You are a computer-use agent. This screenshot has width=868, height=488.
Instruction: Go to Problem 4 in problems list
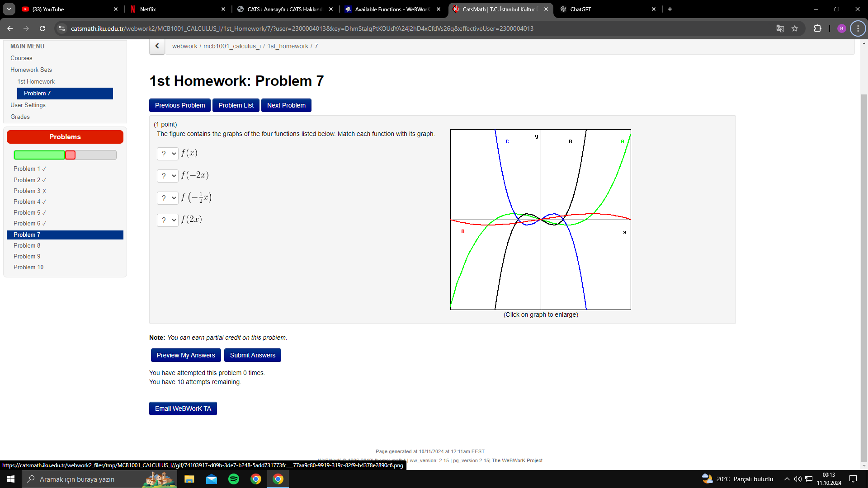[x=30, y=202]
